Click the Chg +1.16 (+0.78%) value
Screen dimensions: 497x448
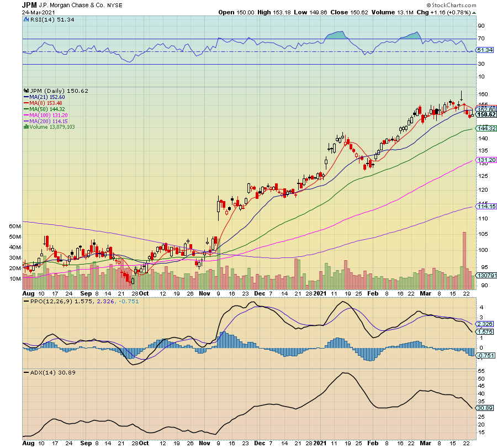pos(443,12)
